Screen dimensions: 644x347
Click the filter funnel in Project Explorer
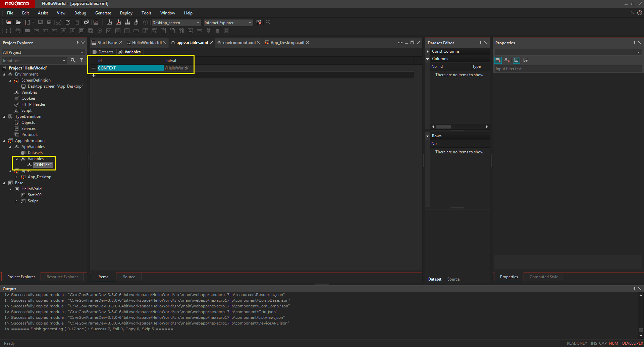tap(82, 60)
